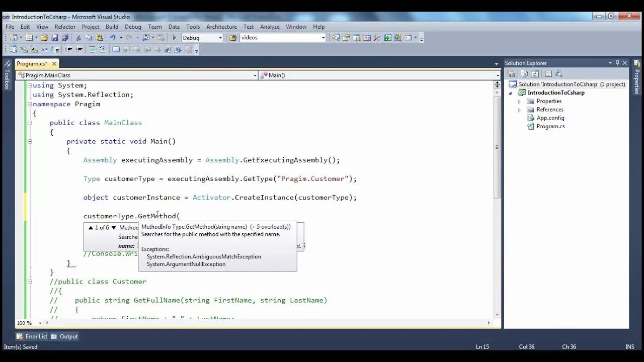Click the Save All icon

(x=65, y=38)
